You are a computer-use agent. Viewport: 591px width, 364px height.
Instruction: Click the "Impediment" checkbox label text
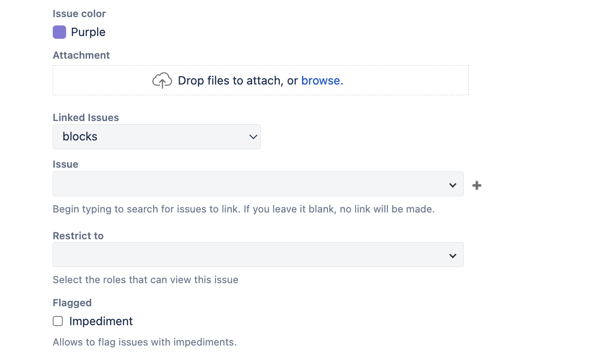[x=101, y=321]
